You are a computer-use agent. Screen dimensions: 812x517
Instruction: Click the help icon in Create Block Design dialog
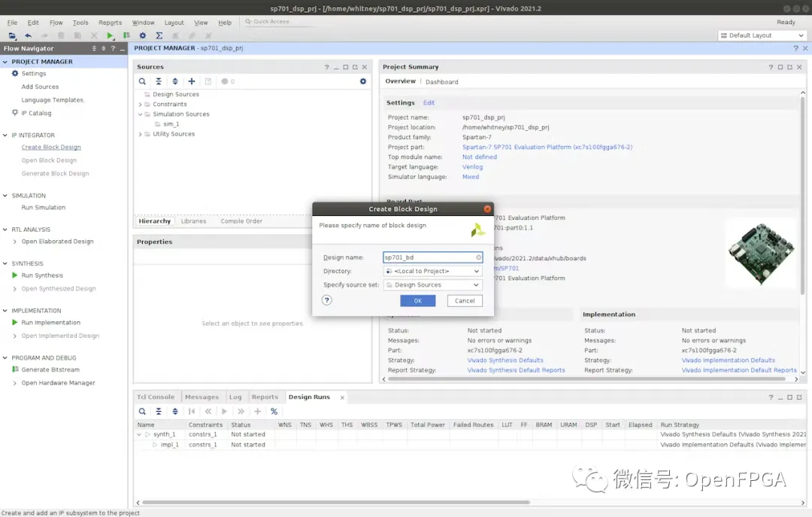[x=327, y=300]
